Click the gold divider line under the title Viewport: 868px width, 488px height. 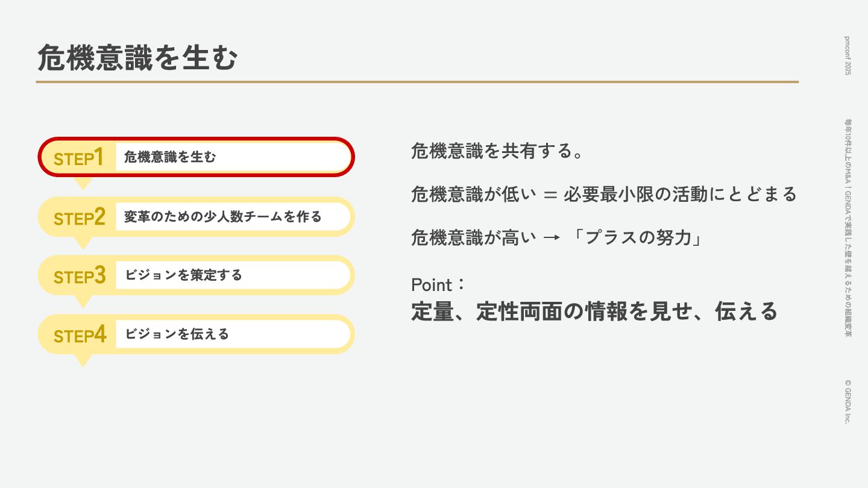[417, 81]
